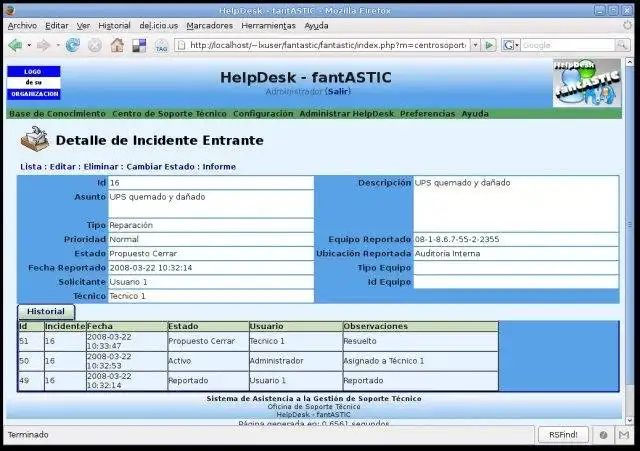Open Ayuda in the green navigation bar
640x451 pixels.
pos(475,114)
